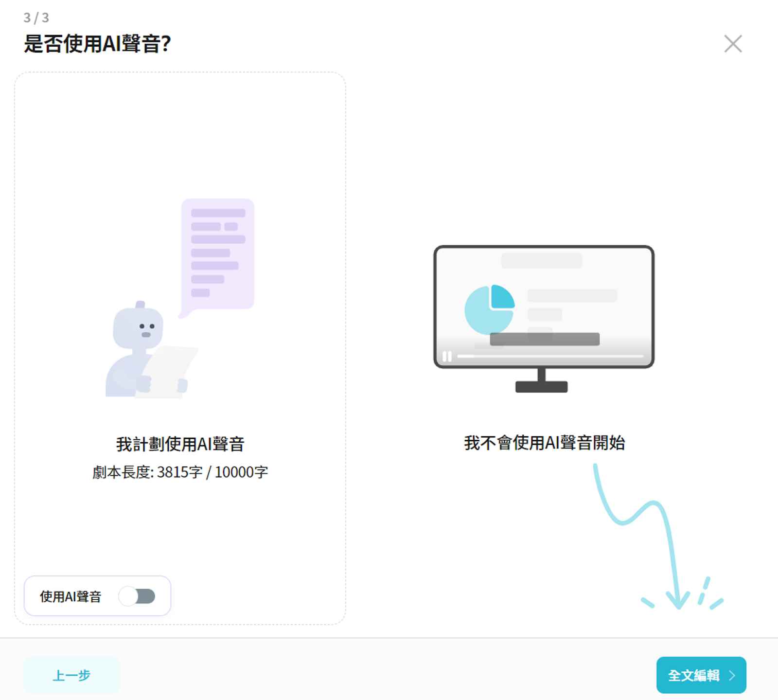Click the script length text 3815字 / 10000字
This screenshot has height=700, width=778.
click(x=212, y=472)
